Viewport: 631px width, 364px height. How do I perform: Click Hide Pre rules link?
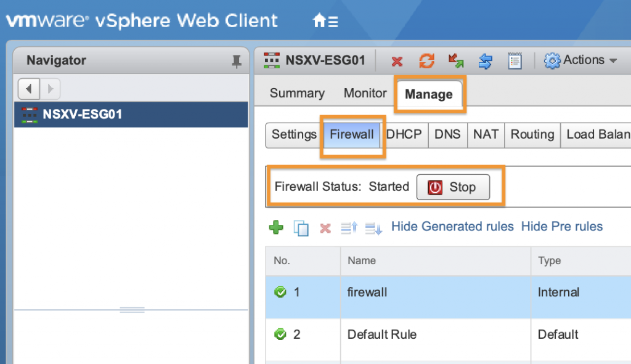pos(562,227)
